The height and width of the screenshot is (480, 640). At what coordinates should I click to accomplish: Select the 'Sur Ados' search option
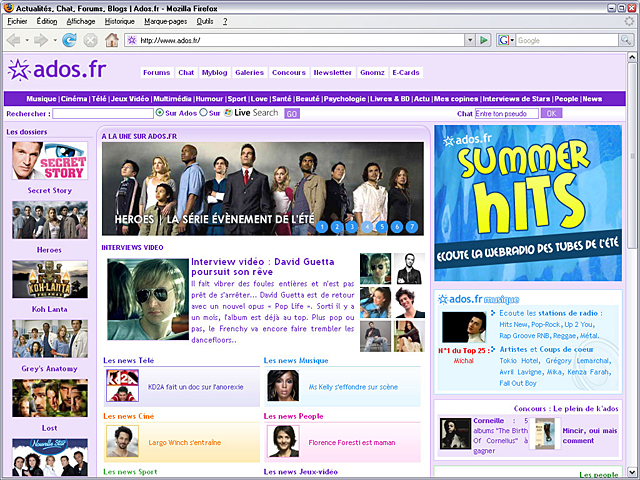click(x=160, y=112)
